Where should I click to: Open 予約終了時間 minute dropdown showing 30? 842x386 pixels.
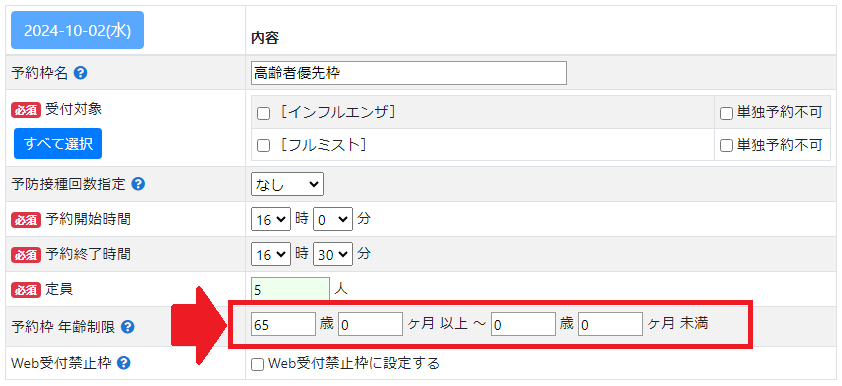pos(333,254)
